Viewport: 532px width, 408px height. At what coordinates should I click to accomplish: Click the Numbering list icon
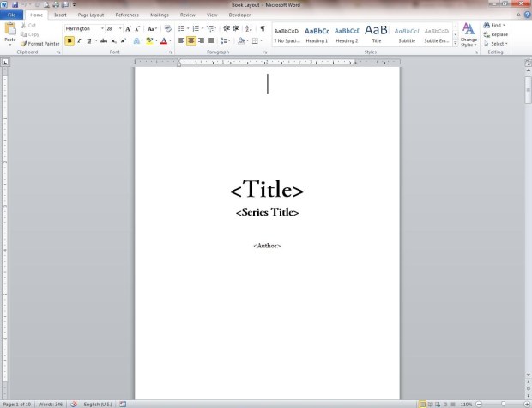click(x=196, y=29)
